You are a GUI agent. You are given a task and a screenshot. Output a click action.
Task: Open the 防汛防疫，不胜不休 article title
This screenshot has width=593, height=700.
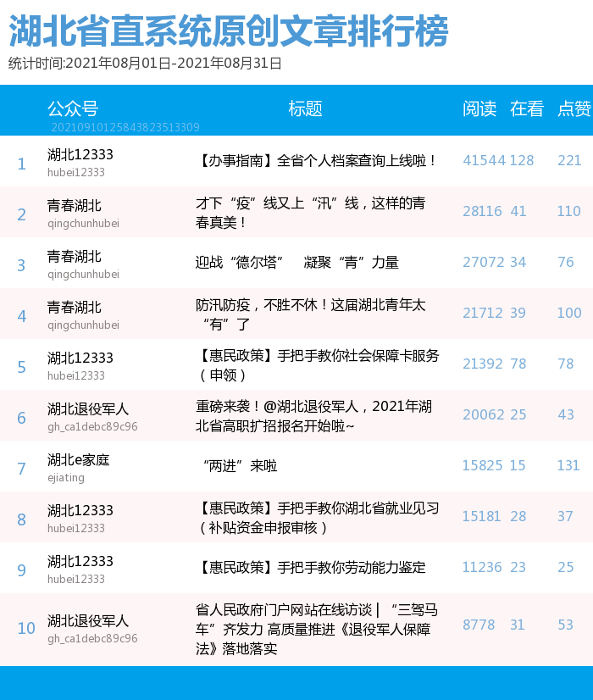pyautogui.click(x=310, y=314)
